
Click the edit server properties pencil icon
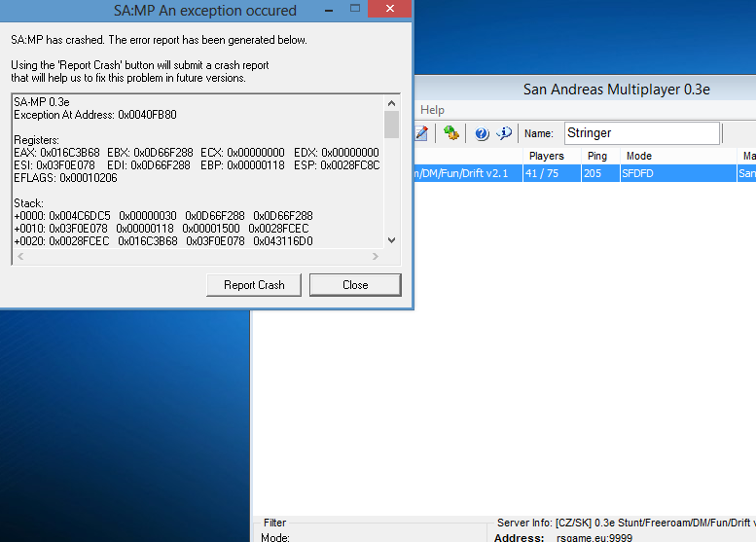(421, 133)
